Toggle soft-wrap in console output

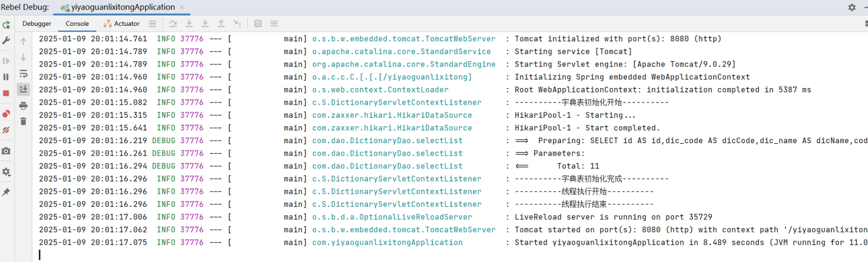coord(23,74)
